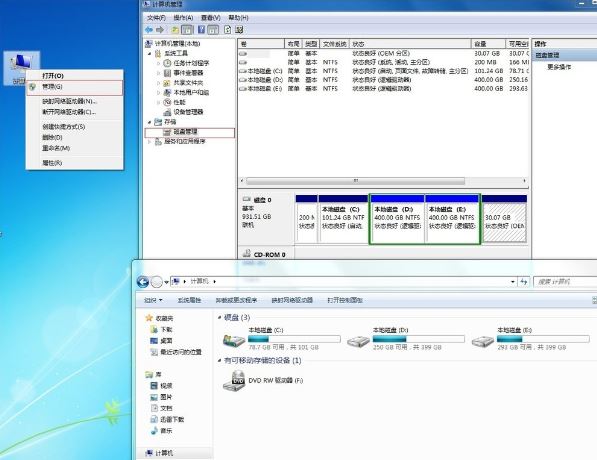
Task: Select the 30.07 GB OEM partition block
Action: pyautogui.click(x=504, y=219)
